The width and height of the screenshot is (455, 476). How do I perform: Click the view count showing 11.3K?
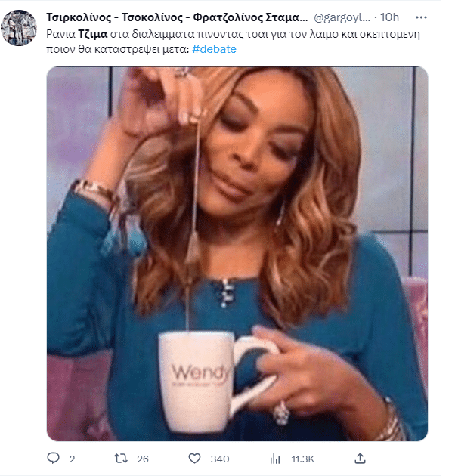pyautogui.click(x=303, y=459)
